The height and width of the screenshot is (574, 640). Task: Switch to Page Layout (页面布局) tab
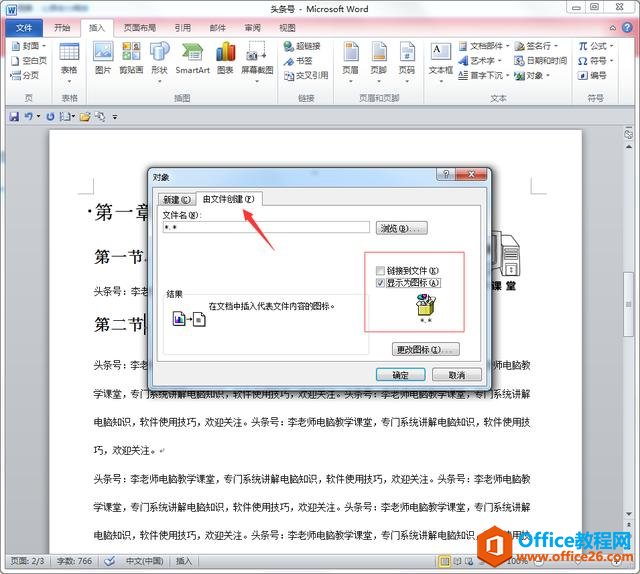pos(140,28)
